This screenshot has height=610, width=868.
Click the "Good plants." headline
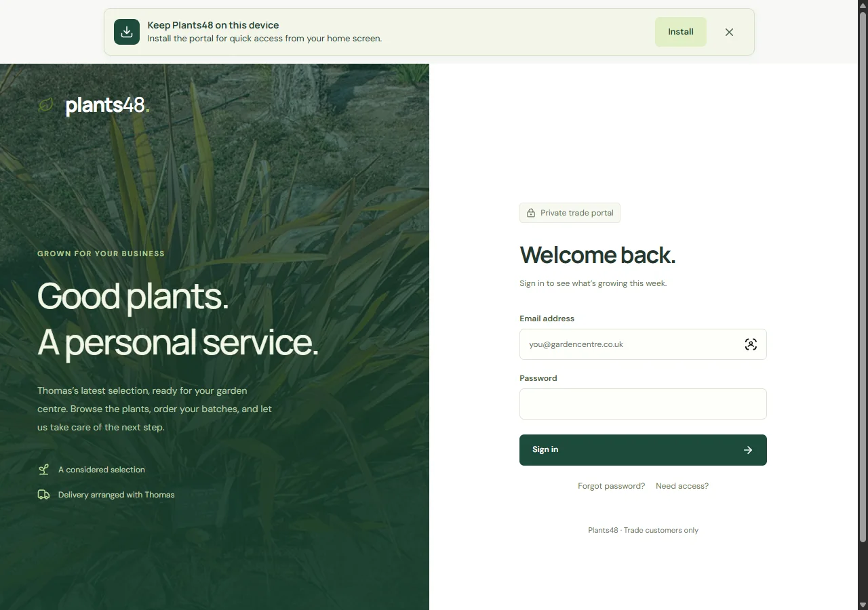tap(133, 296)
